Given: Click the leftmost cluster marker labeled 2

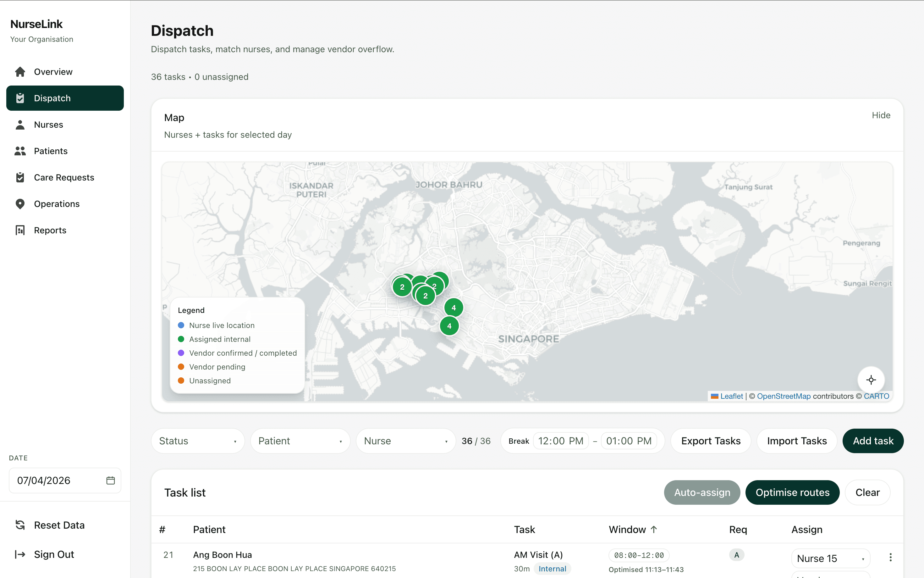Looking at the screenshot, I should coord(402,287).
